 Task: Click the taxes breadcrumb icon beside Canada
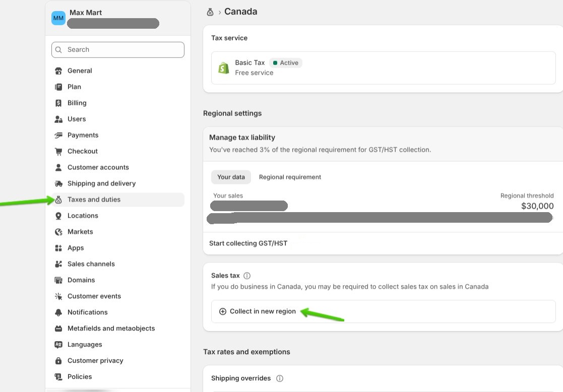(x=210, y=12)
